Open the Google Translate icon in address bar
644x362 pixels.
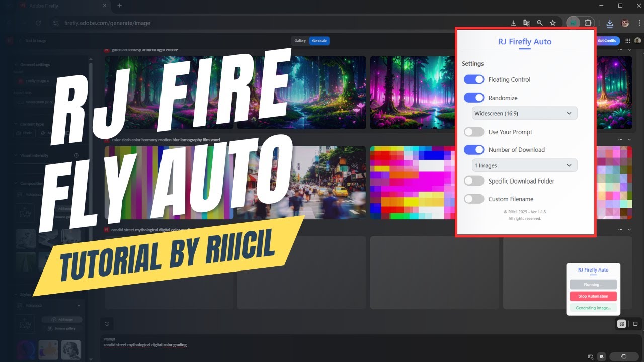(527, 23)
